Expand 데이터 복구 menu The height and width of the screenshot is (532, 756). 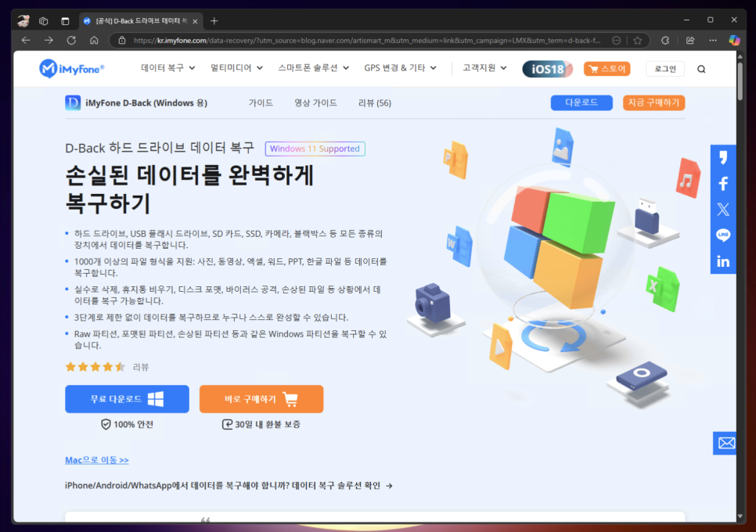[x=167, y=68]
